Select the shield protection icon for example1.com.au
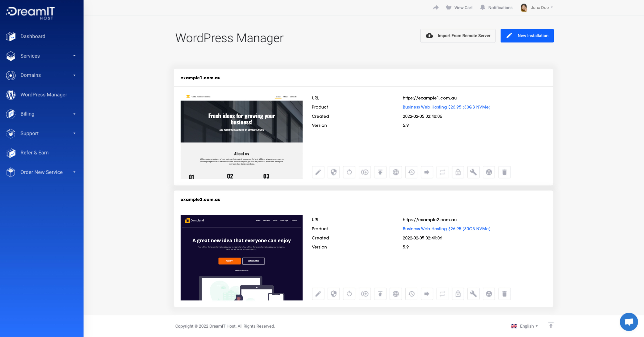 (x=334, y=172)
